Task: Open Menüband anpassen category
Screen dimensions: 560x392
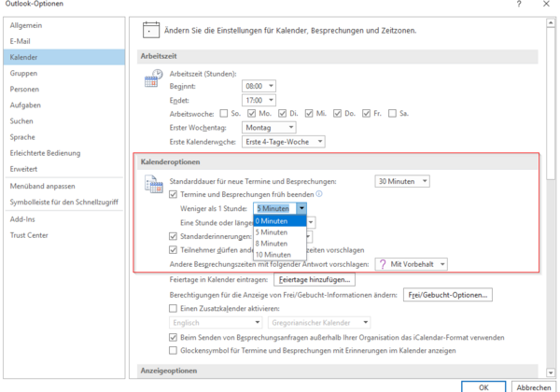Action: tap(64, 186)
